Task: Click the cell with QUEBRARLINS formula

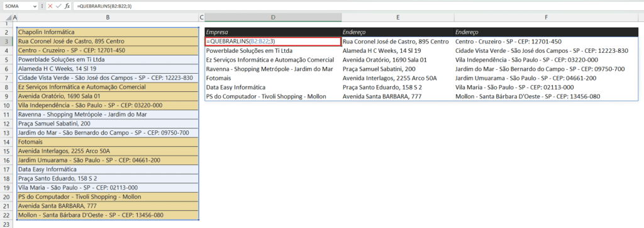Action: coord(273,41)
